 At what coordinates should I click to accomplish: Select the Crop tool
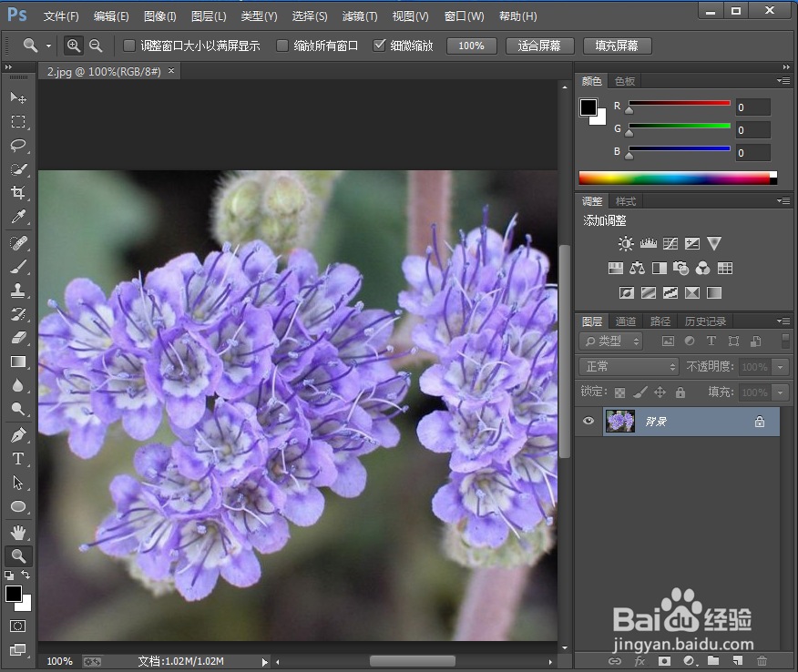click(17, 193)
